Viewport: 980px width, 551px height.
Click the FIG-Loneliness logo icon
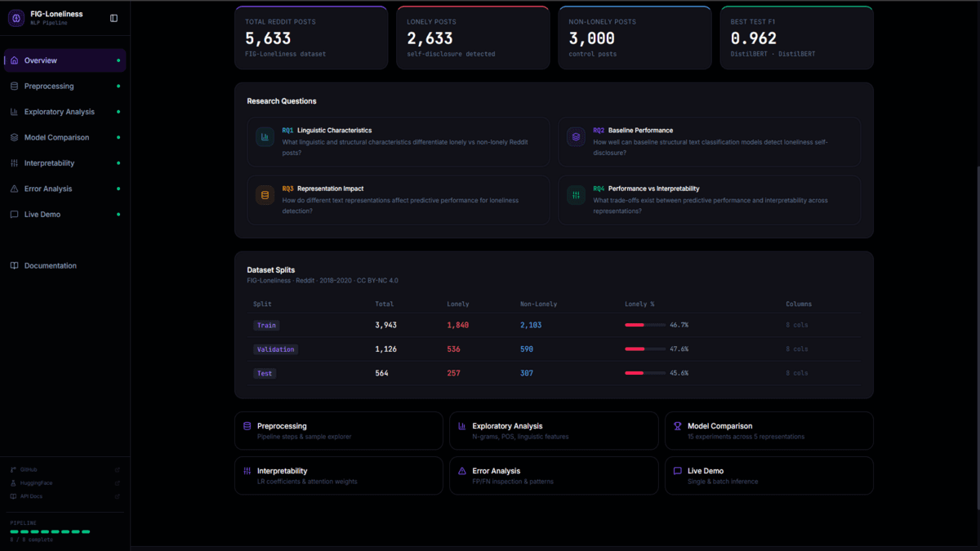click(x=16, y=18)
